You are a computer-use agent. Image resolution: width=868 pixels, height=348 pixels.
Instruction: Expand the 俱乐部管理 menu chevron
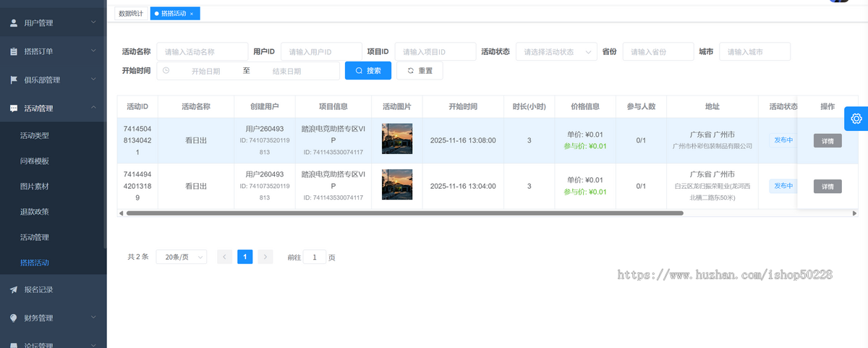pyautogui.click(x=93, y=80)
